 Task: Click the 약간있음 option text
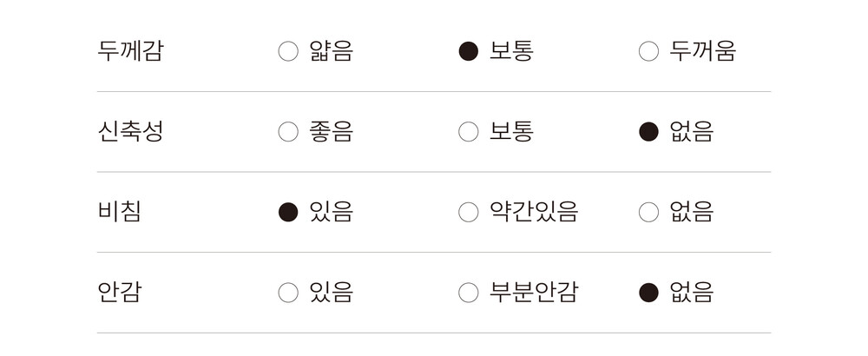pyautogui.click(x=533, y=212)
